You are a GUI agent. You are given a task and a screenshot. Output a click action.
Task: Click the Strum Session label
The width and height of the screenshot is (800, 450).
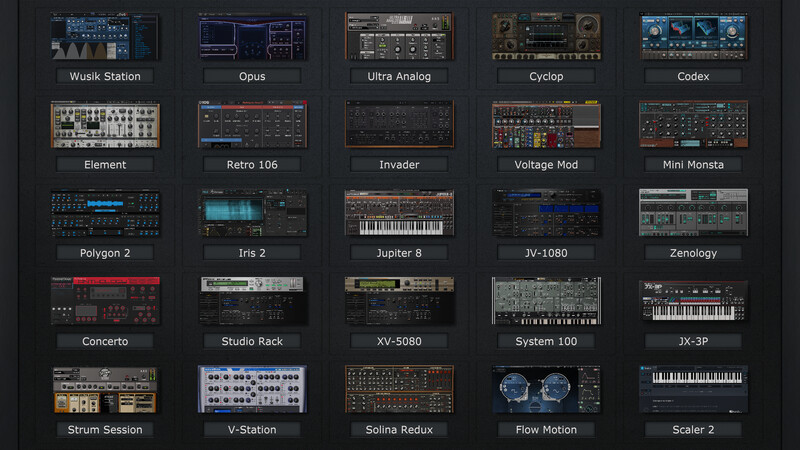(x=105, y=429)
